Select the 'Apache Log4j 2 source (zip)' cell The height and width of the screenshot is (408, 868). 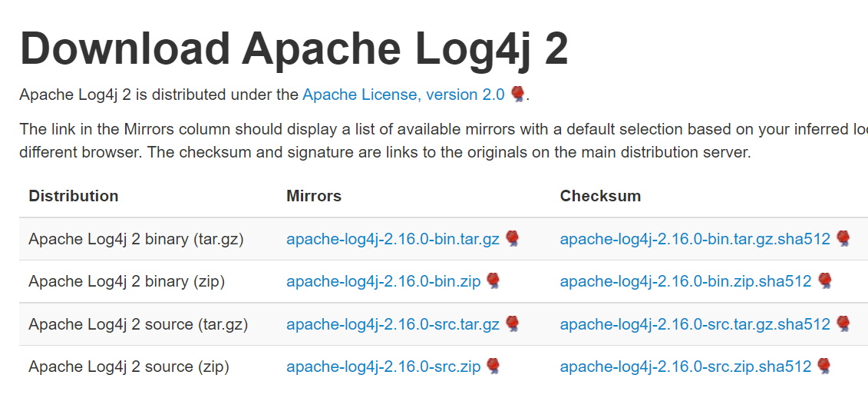(129, 367)
